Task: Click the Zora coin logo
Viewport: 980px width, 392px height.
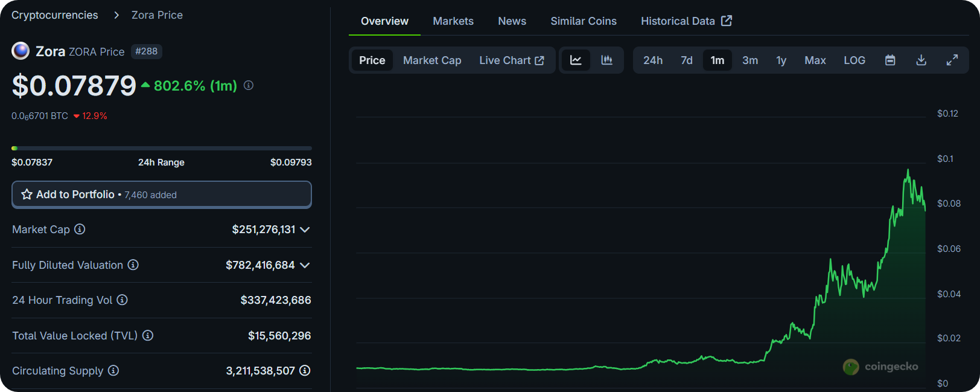Action: 21,51
